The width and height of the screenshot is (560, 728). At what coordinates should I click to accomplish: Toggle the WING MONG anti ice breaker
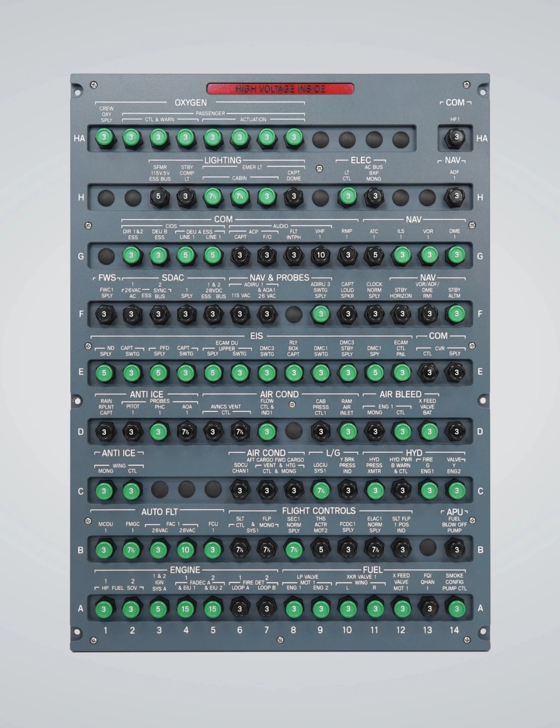point(105,490)
